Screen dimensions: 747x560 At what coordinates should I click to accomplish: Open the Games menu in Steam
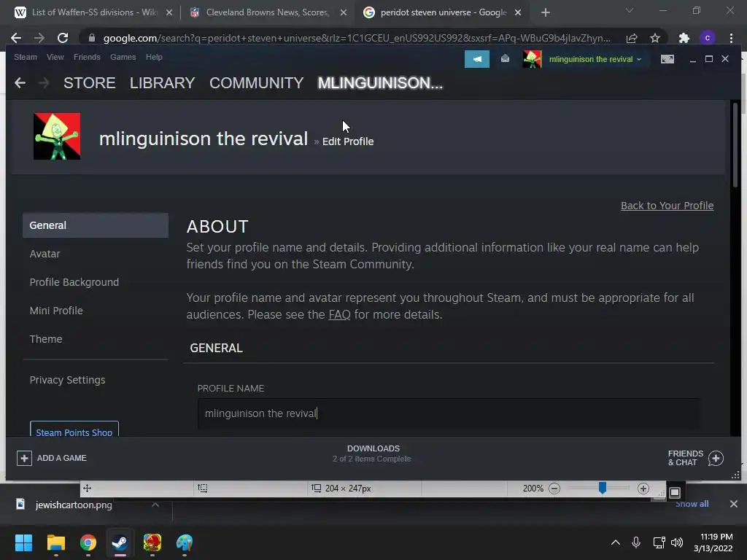[x=123, y=57]
